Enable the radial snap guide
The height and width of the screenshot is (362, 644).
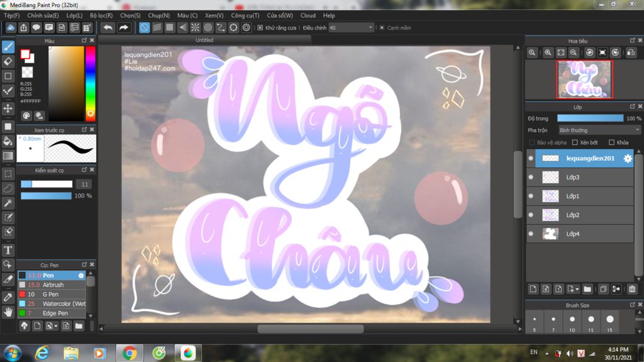[195, 28]
